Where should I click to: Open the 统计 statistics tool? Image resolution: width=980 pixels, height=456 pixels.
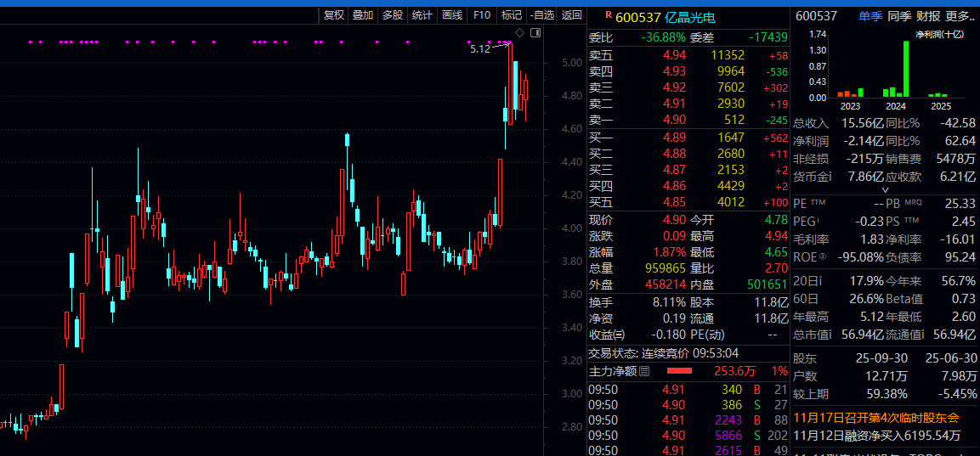[422, 15]
